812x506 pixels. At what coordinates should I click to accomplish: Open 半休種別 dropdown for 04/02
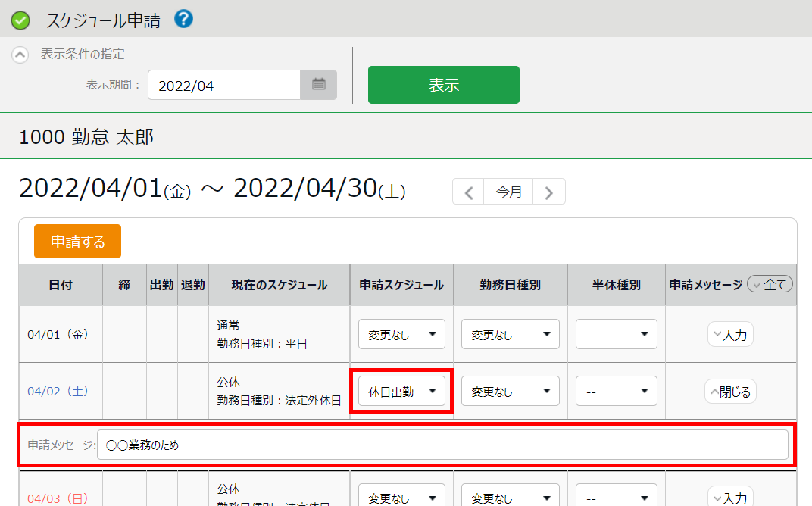pos(616,392)
